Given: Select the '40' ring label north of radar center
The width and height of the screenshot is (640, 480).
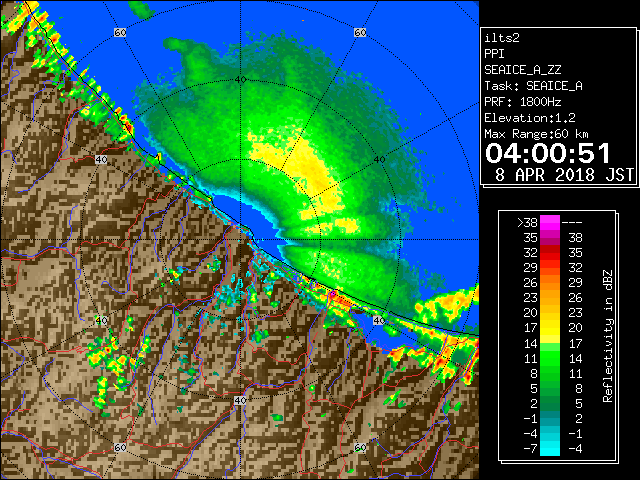Looking at the screenshot, I should [x=240, y=79].
